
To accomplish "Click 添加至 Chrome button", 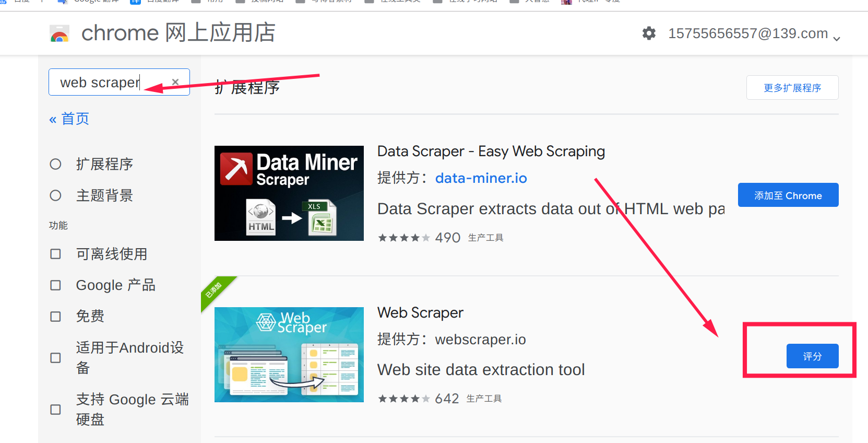I will pos(788,195).
